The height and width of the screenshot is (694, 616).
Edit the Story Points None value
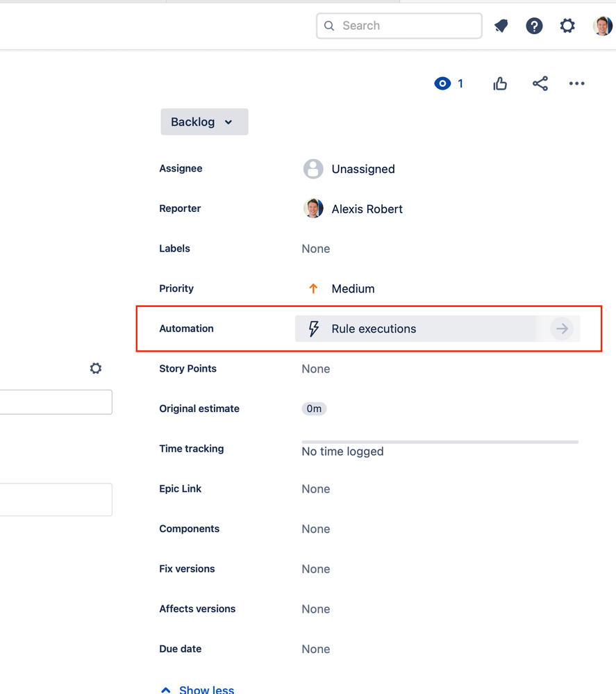(315, 369)
